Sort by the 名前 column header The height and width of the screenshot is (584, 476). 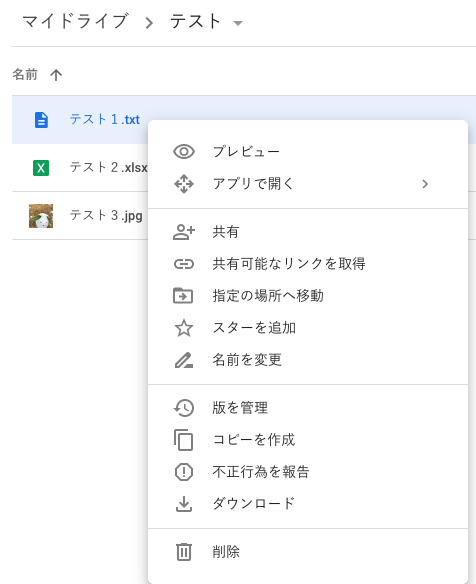coord(25,74)
